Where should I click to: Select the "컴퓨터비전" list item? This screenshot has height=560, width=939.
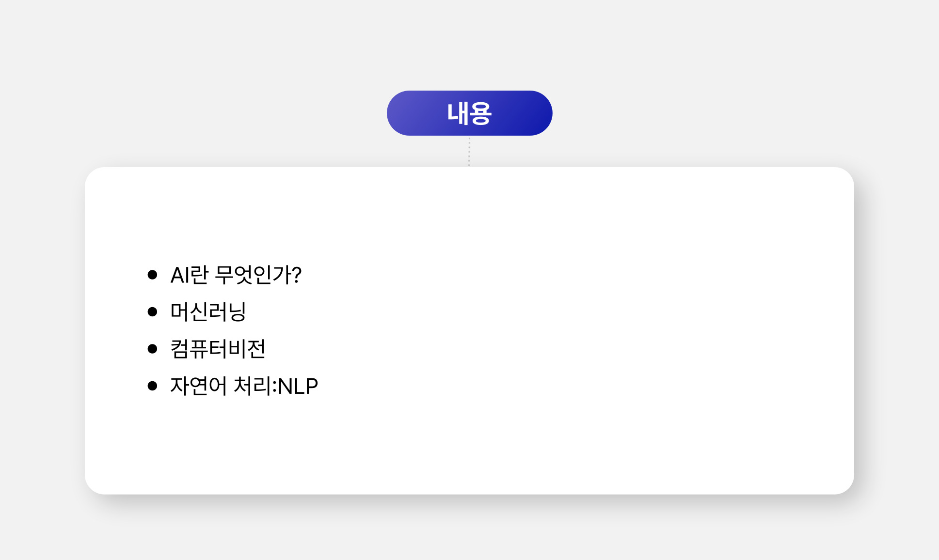218,349
